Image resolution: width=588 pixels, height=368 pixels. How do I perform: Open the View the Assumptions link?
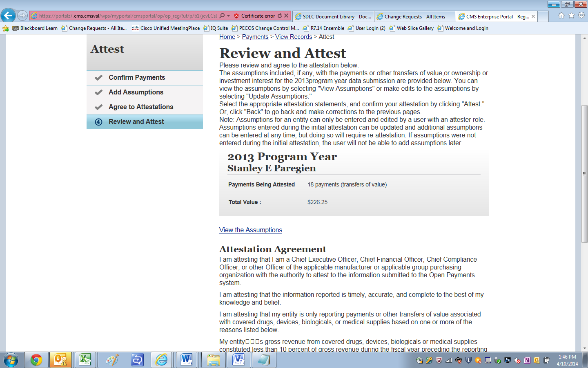pyautogui.click(x=251, y=230)
